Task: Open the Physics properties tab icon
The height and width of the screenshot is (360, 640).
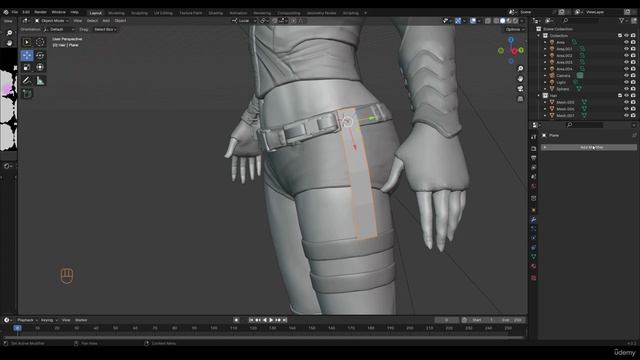Action: pos(533,238)
